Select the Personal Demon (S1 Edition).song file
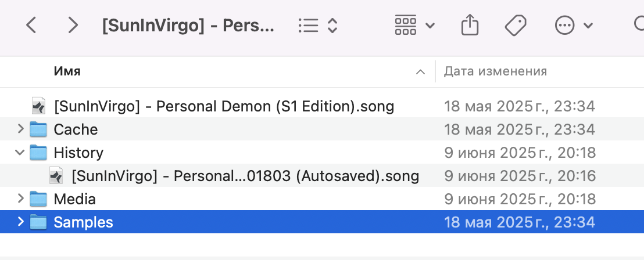Image resolution: width=644 pixels, height=260 pixels. (x=322, y=106)
